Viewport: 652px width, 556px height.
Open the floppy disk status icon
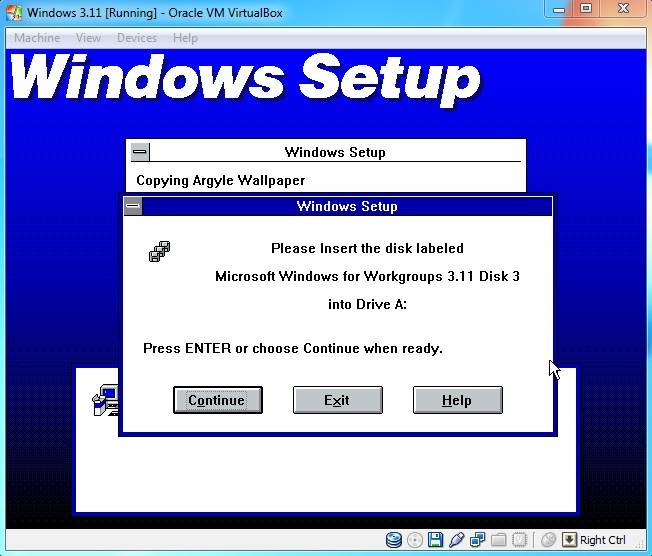(435, 540)
